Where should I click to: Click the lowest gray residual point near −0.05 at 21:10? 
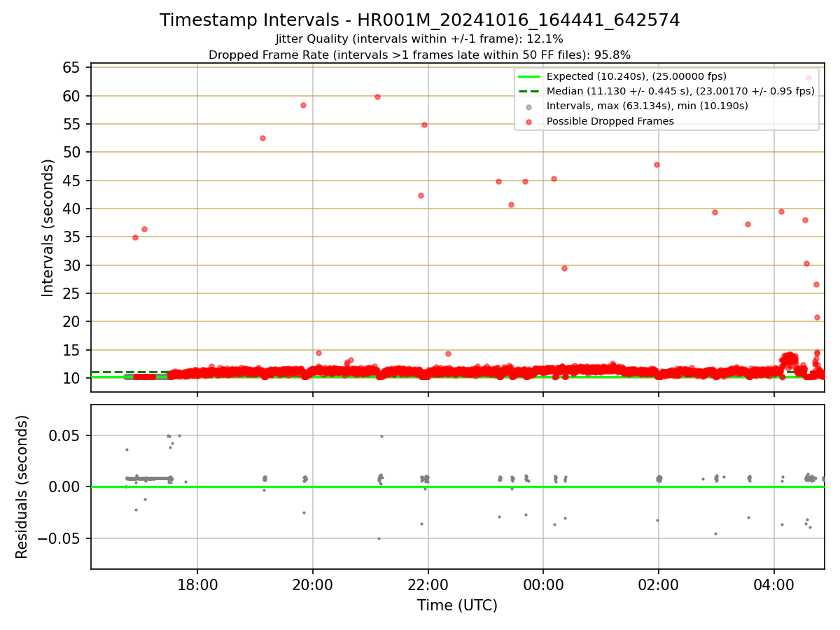379,538
